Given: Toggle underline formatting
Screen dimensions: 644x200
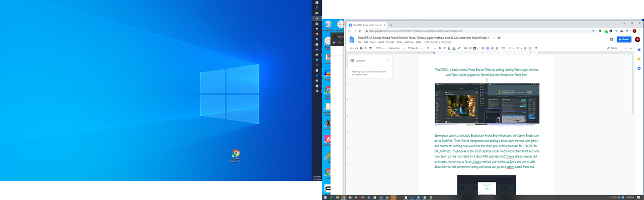Looking at the screenshot, I should point(449,48).
